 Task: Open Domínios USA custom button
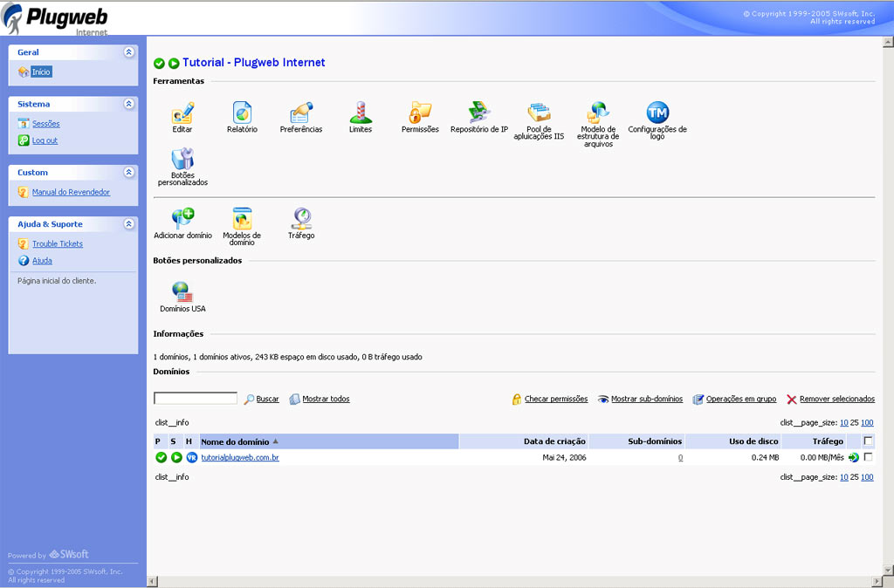182,291
